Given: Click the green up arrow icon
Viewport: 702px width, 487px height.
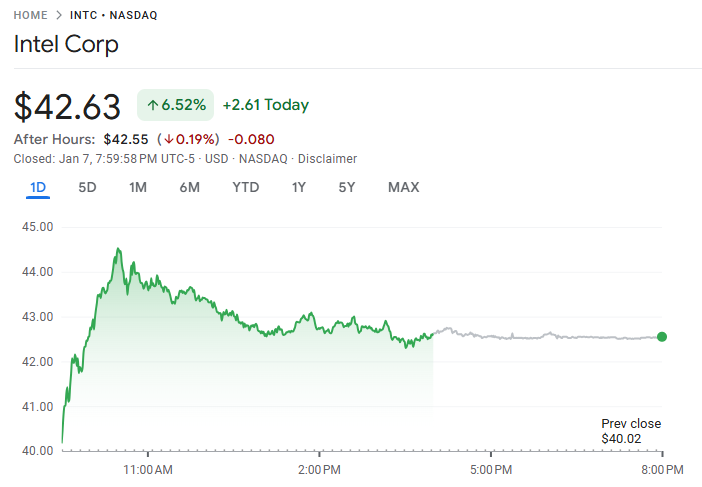Looking at the screenshot, I should (x=153, y=105).
